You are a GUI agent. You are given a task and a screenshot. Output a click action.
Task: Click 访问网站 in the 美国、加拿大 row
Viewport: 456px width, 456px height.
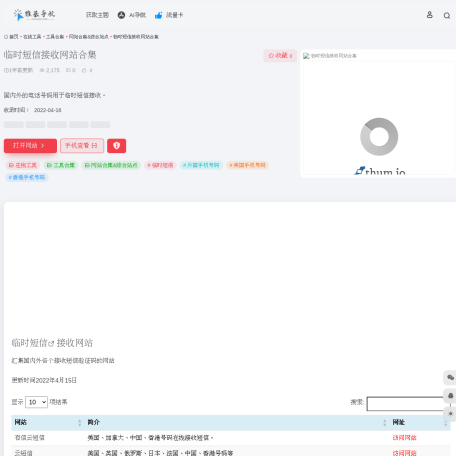pos(404,438)
